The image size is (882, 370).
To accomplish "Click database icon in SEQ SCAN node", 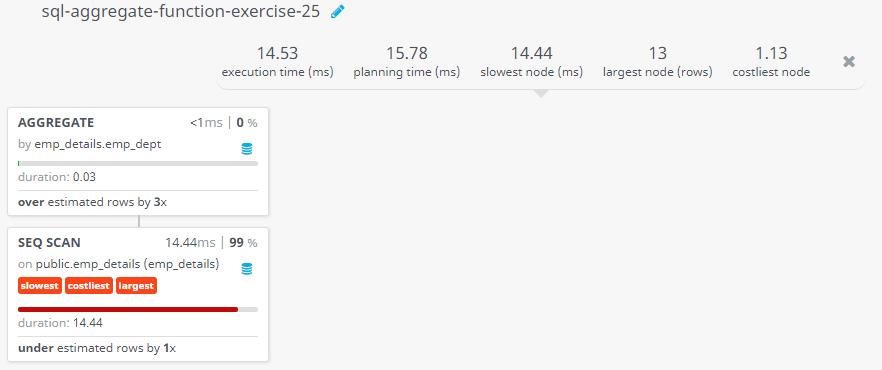I will pos(246,269).
